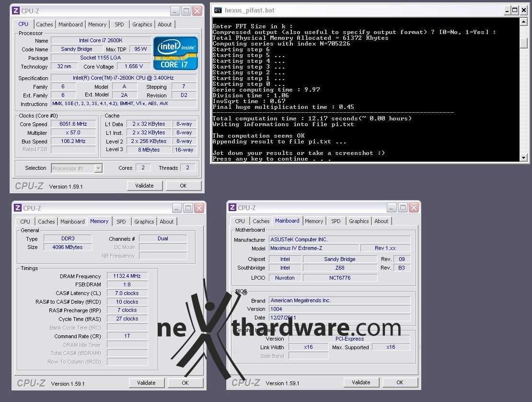
Task: Open About tab in the processor CPU-Z window
Action: [x=164, y=24]
